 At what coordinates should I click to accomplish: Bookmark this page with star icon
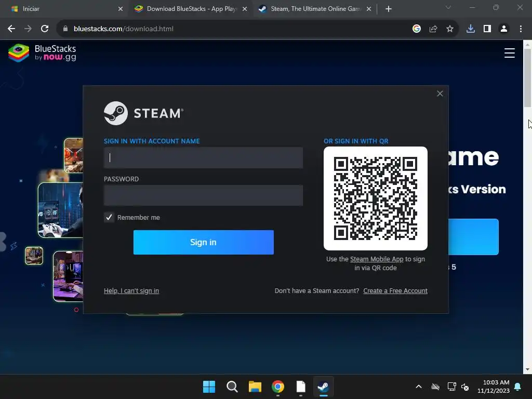449,29
